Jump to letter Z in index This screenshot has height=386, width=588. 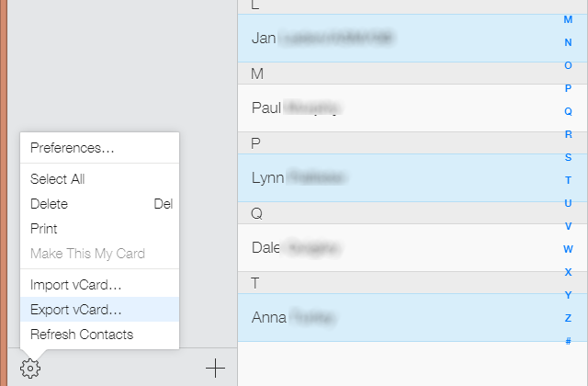click(568, 318)
